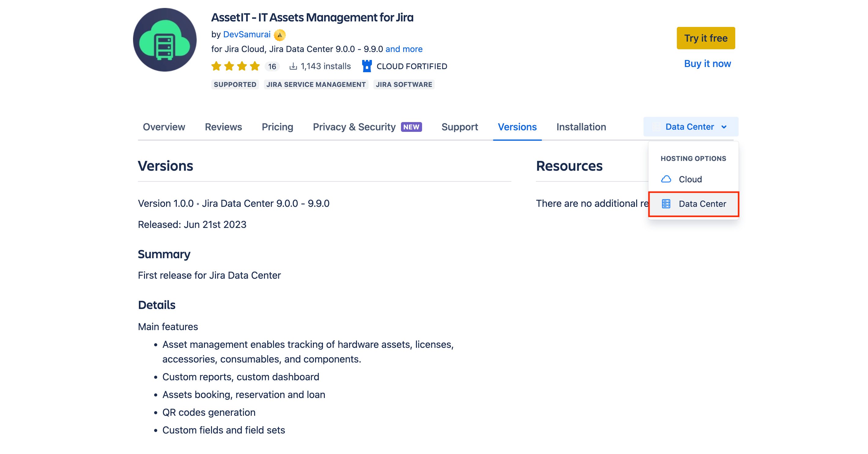Click the Try it free button
The height and width of the screenshot is (454, 868).
(x=706, y=38)
